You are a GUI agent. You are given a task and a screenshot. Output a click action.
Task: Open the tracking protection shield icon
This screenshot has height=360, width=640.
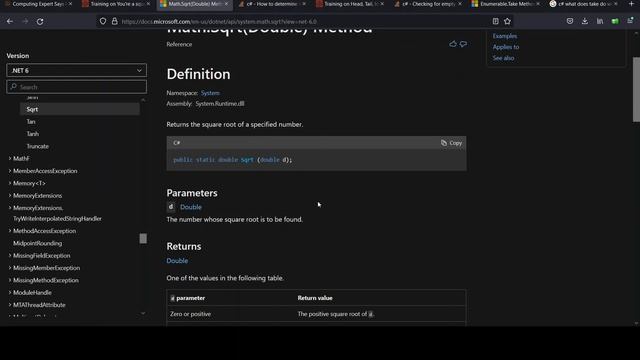click(103, 21)
